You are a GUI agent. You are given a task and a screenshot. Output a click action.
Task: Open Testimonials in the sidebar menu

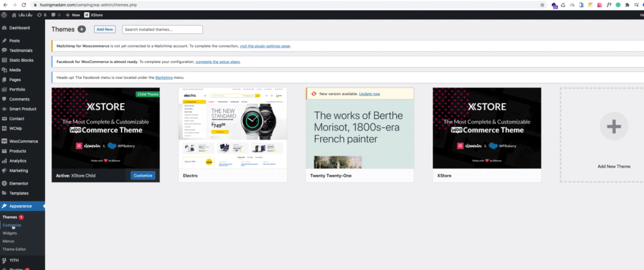21,50
